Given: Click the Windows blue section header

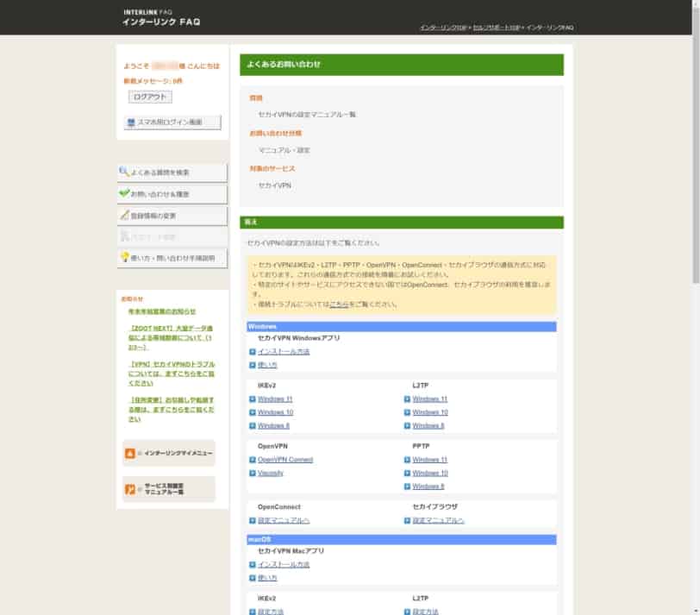Looking at the screenshot, I should [x=402, y=327].
